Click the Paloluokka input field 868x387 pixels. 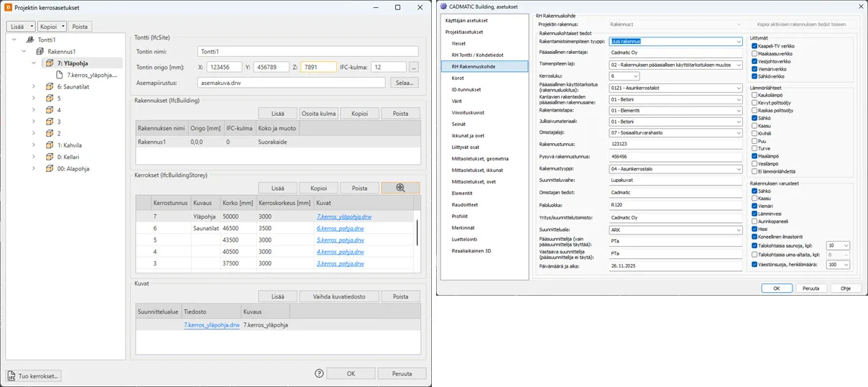click(675, 204)
